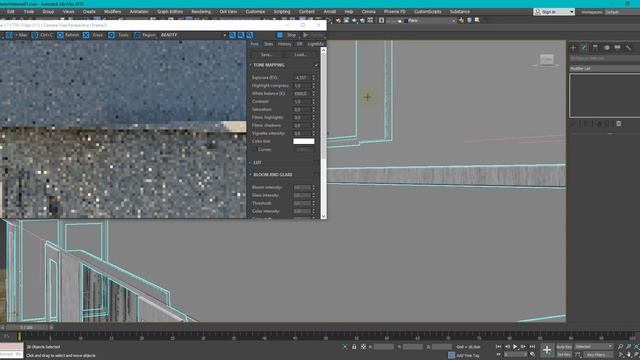The height and width of the screenshot is (360, 640).
Task: Click the Exposure (EV) value field
Action: click(x=302, y=78)
